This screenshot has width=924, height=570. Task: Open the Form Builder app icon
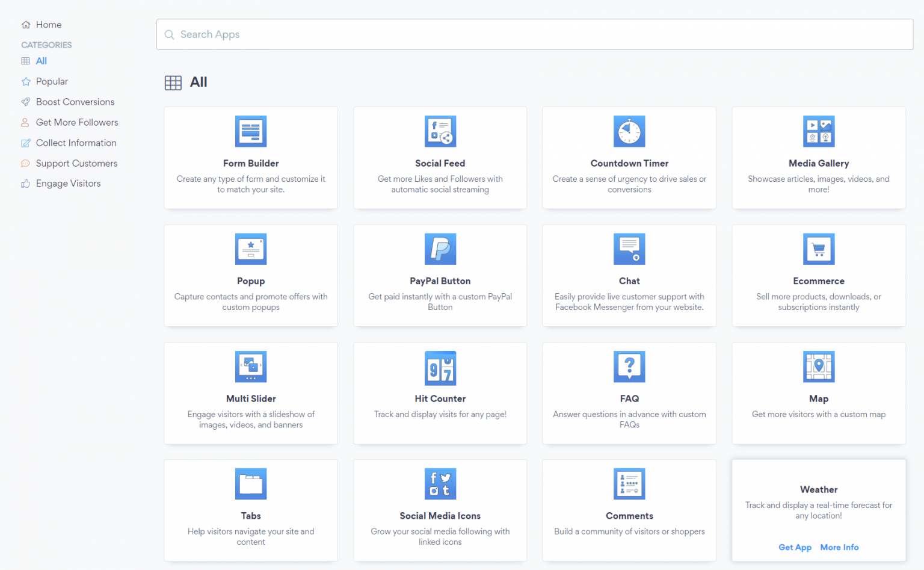(x=251, y=131)
